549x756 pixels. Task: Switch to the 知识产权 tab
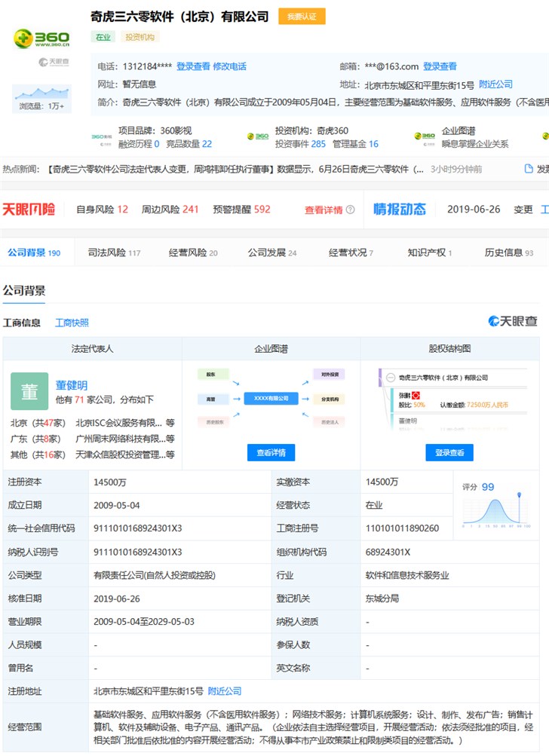point(429,253)
